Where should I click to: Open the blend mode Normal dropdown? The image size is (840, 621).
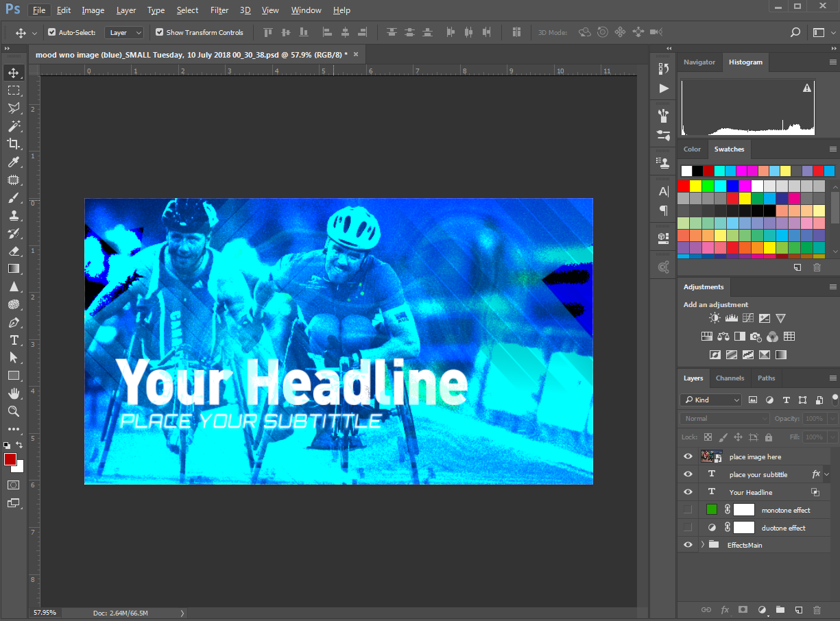pyautogui.click(x=725, y=418)
